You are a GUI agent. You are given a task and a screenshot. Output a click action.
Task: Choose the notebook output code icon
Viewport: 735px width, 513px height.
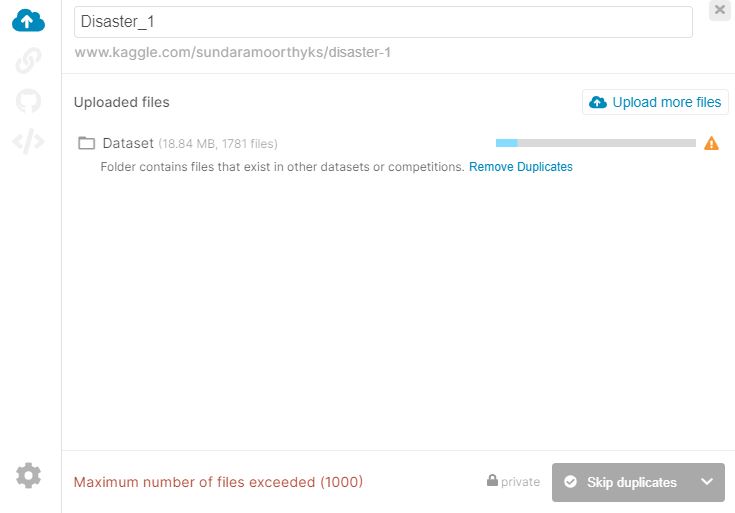click(x=28, y=141)
